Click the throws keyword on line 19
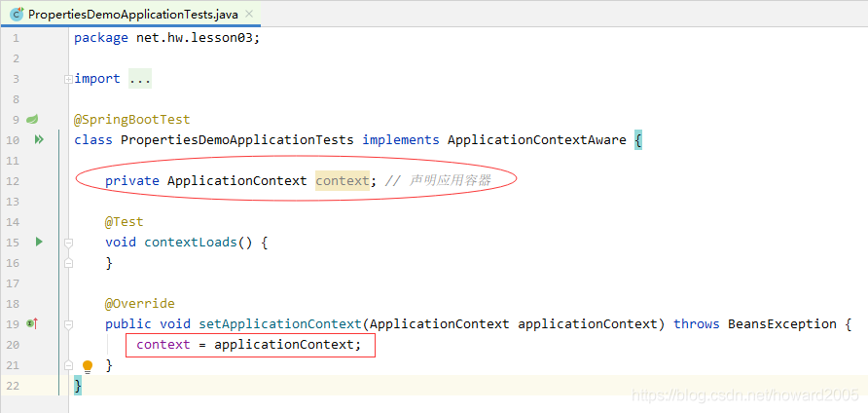Screen dimensions: 868x413 tap(697, 323)
